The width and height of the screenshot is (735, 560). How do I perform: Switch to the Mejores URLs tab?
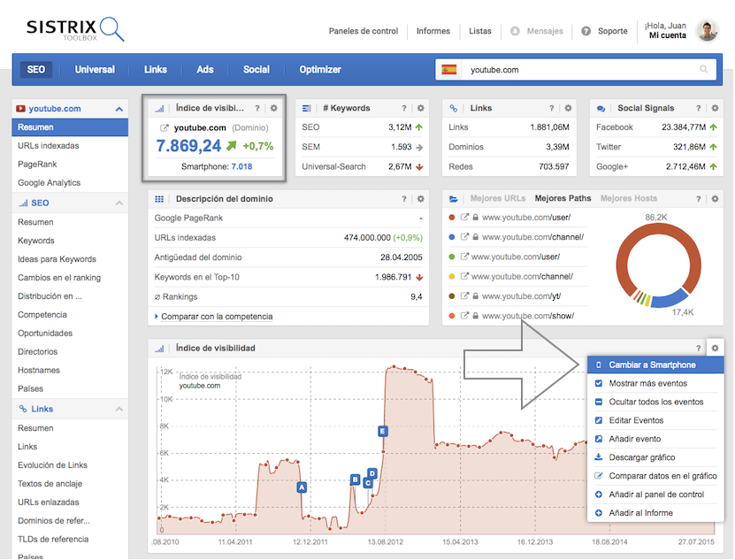click(498, 198)
